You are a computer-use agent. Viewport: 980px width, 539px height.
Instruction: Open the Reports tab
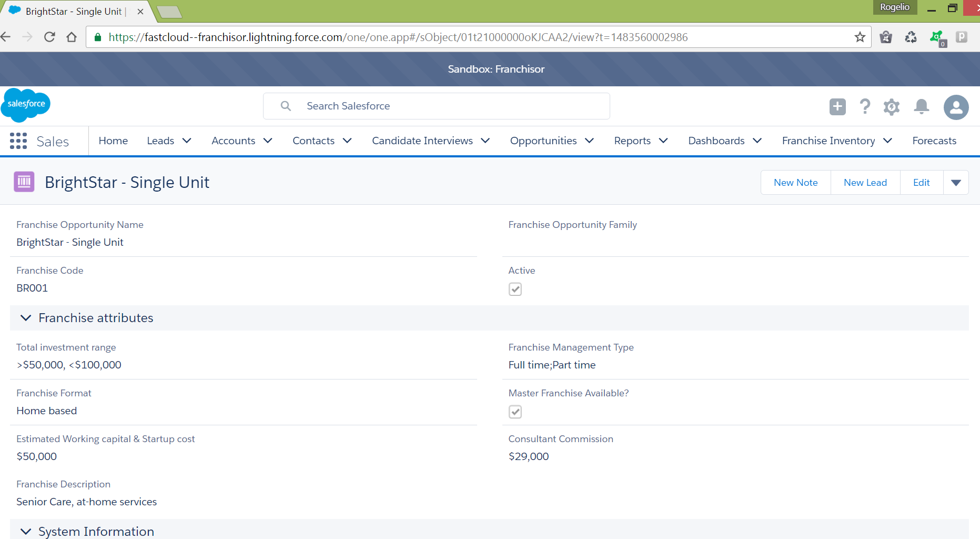point(632,141)
